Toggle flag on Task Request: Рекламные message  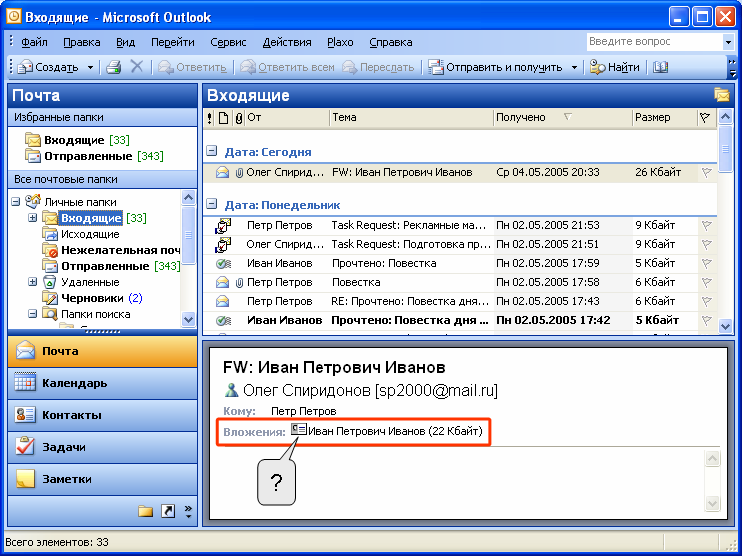tap(706, 226)
